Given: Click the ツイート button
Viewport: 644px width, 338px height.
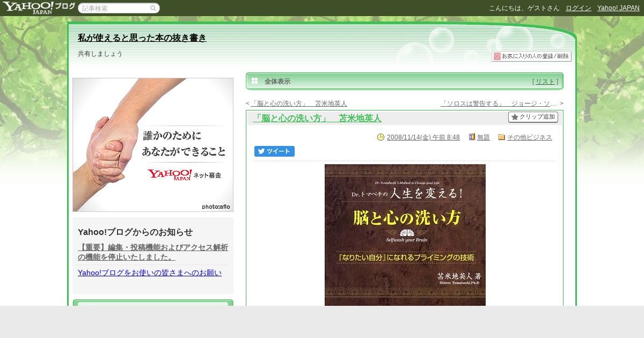Looking at the screenshot, I should pyautogui.click(x=274, y=151).
